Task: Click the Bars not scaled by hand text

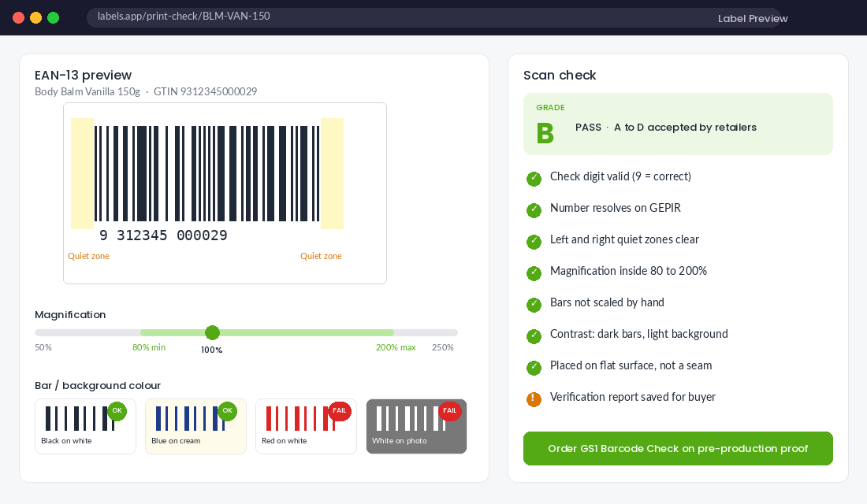Action: click(607, 303)
